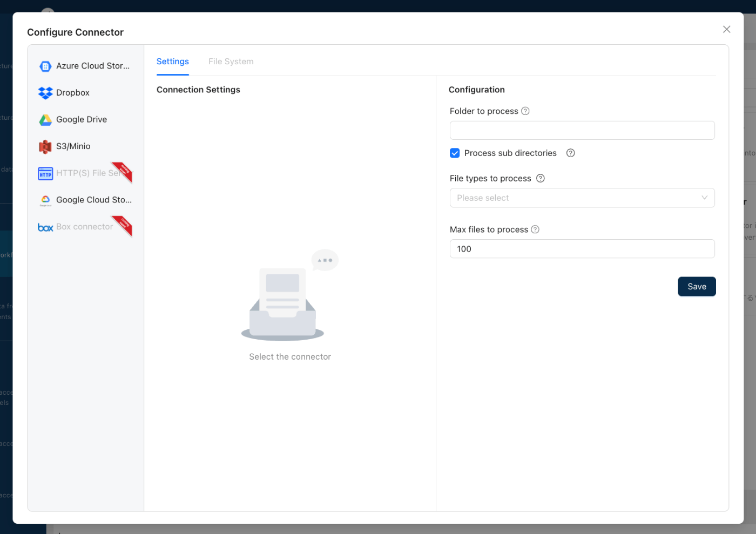Select the Azure Cloud Stor... label
756x534 pixels.
tap(93, 66)
